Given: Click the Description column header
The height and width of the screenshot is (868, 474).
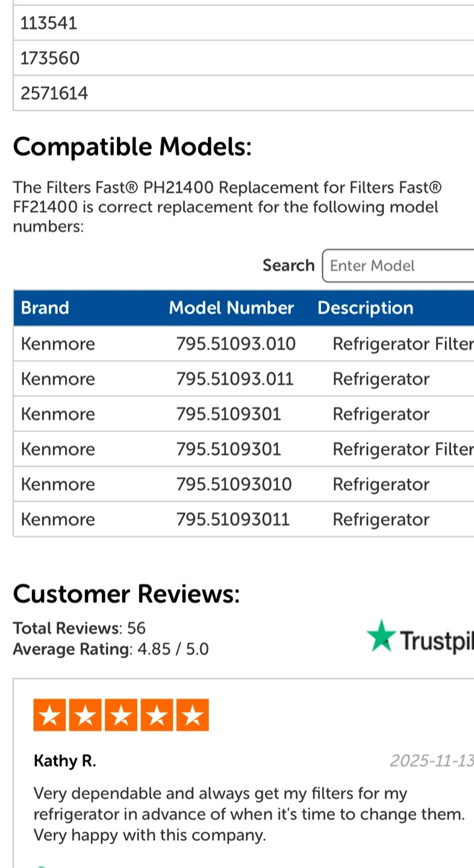Looking at the screenshot, I should pos(366,308).
